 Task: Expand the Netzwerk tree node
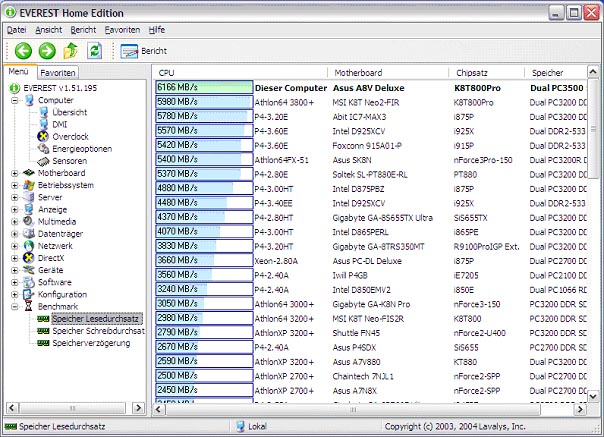click(15, 246)
